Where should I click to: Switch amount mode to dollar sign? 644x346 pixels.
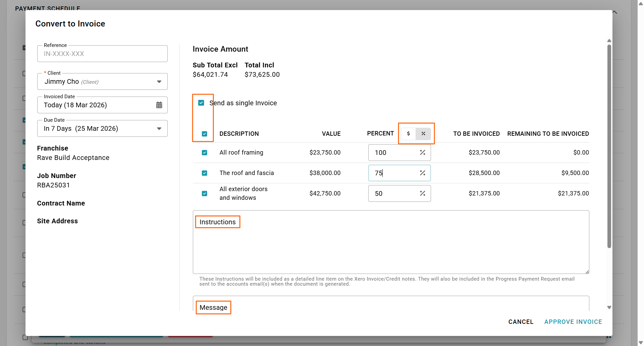click(x=408, y=133)
